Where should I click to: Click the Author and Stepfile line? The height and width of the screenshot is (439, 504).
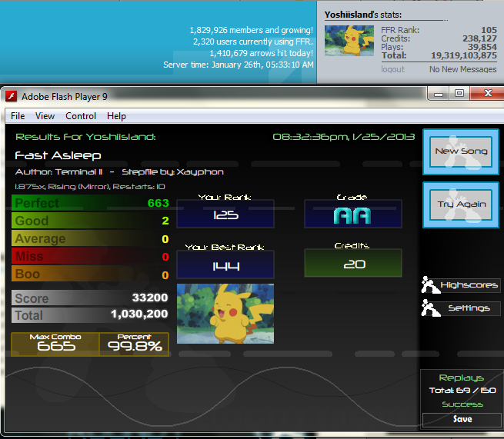coord(119,172)
